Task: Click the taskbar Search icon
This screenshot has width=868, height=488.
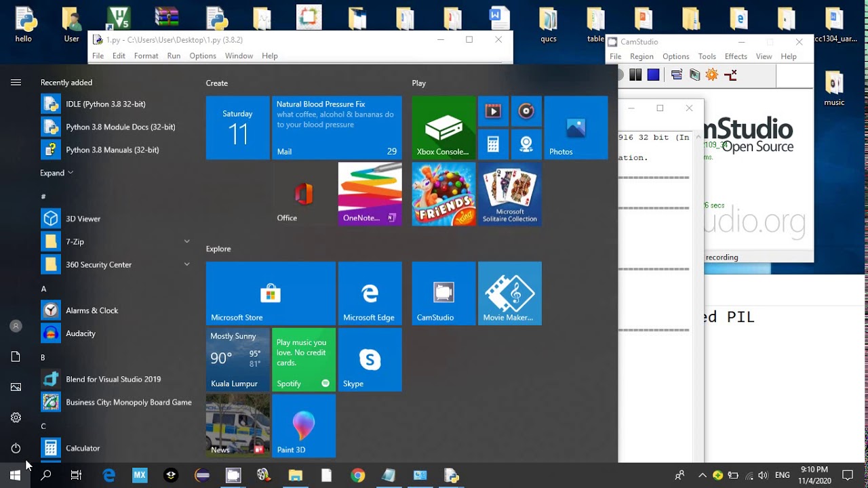Action: [46, 475]
